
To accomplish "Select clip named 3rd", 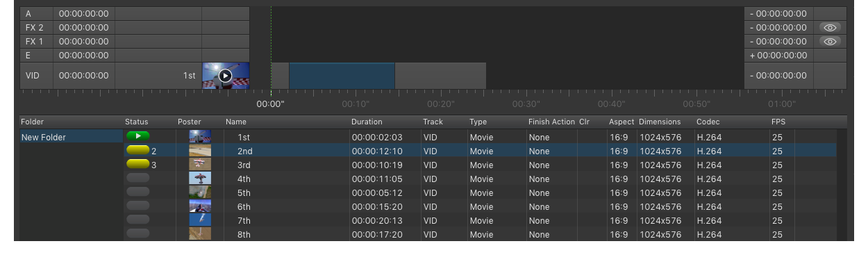I will [x=244, y=165].
